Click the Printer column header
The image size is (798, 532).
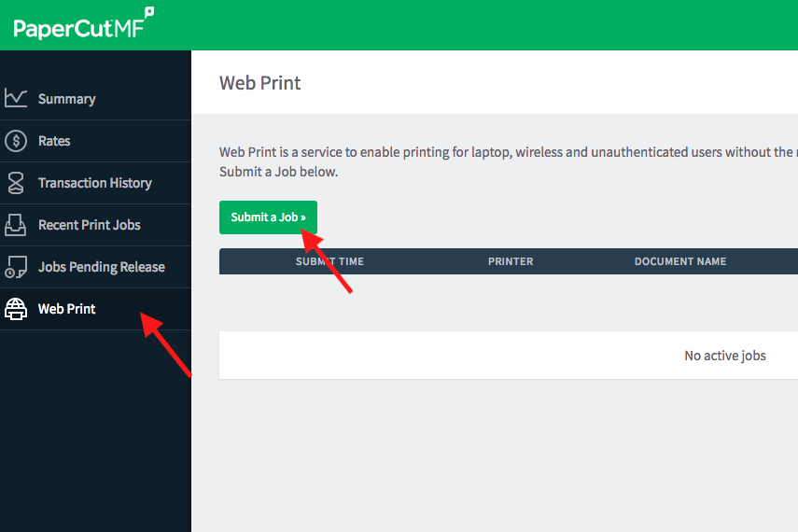click(x=511, y=261)
